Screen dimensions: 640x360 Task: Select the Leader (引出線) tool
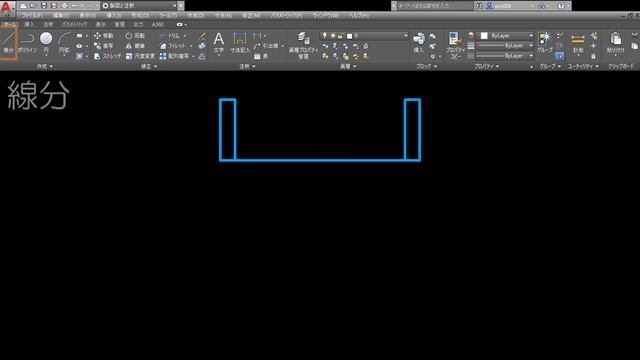pos(266,46)
